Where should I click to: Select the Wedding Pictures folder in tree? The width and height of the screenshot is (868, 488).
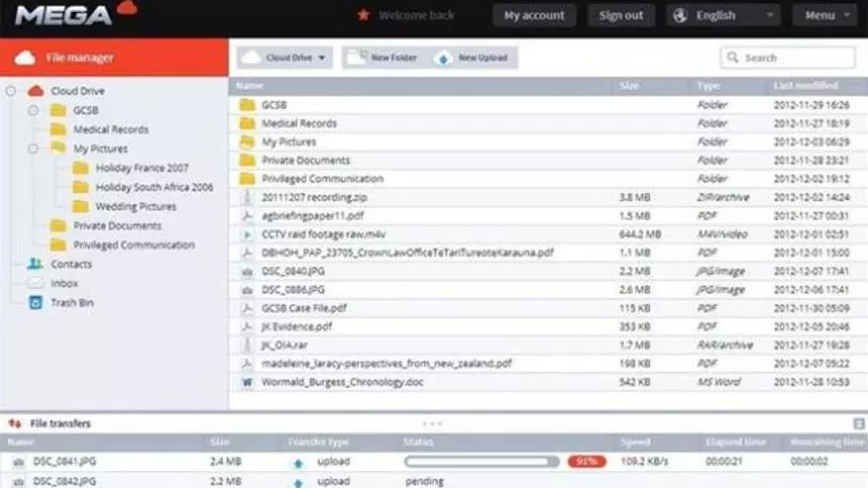click(x=135, y=207)
